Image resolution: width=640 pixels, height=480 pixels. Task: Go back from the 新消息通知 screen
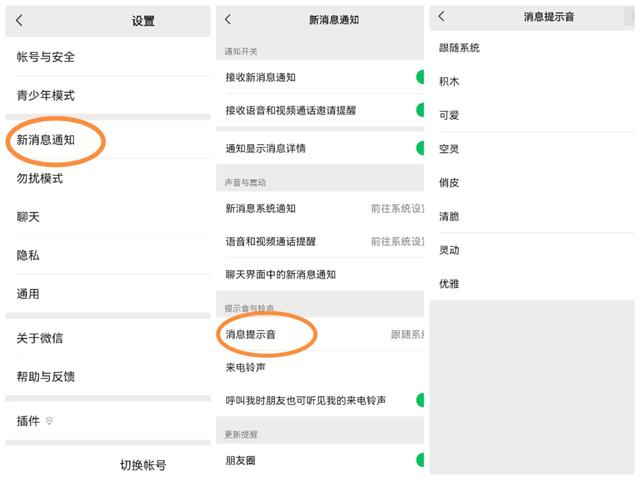tap(228, 19)
